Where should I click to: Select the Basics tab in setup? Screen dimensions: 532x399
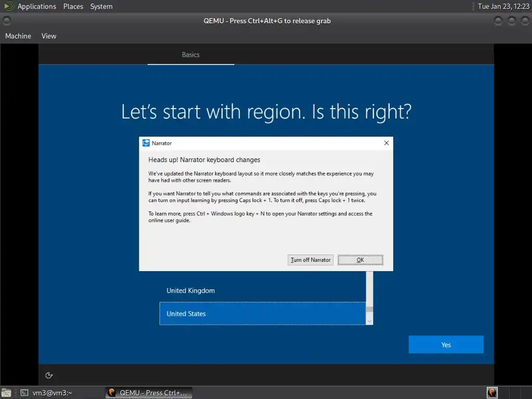(191, 55)
